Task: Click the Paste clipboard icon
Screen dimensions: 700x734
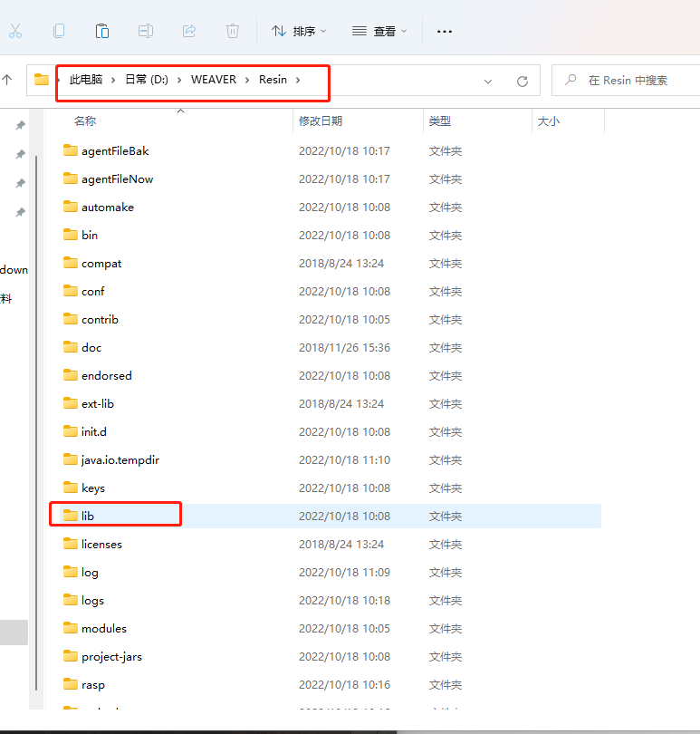Action: [x=102, y=31]
